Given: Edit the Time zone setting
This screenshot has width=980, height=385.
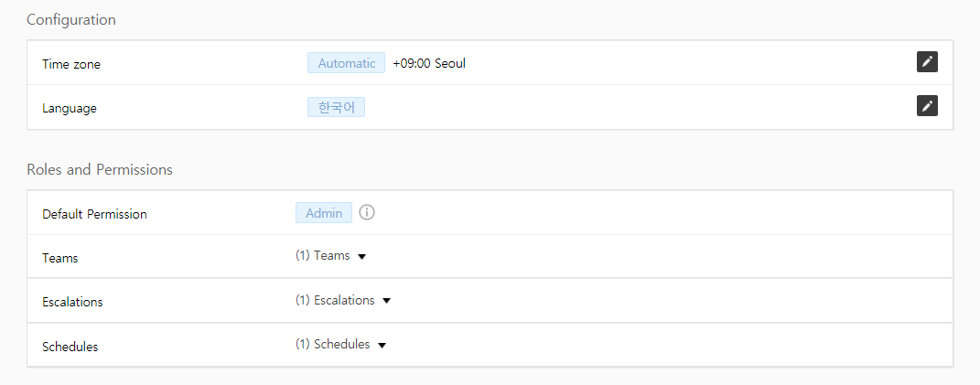Looking at the screenshot, I should (927, 62).
